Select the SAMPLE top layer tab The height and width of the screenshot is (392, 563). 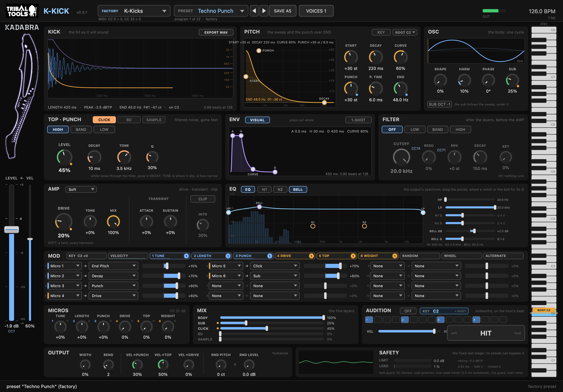point(154,120)
